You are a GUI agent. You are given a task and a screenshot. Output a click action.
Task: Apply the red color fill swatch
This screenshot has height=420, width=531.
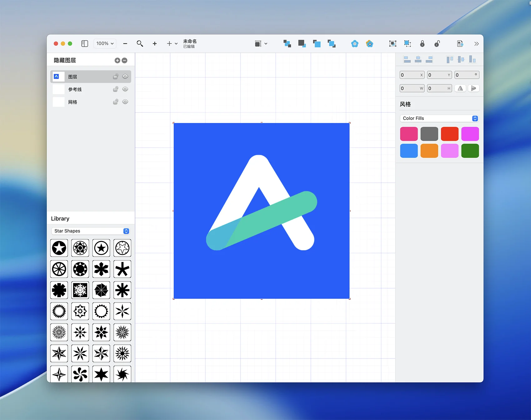(450, 134)
